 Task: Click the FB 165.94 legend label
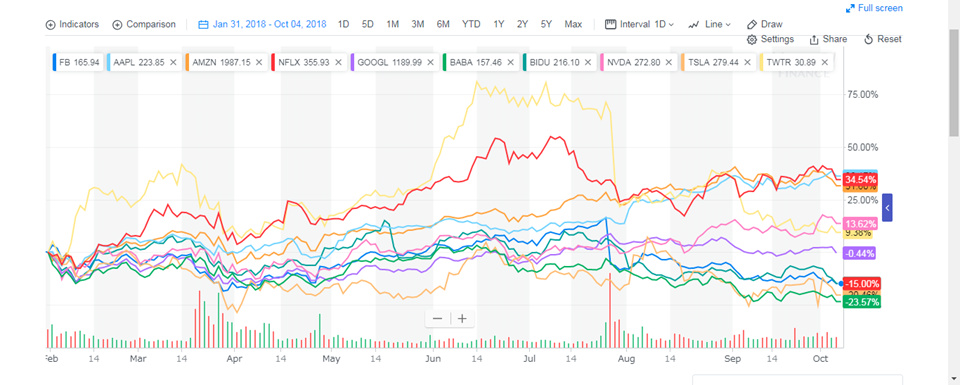click(x=80, y=62)
